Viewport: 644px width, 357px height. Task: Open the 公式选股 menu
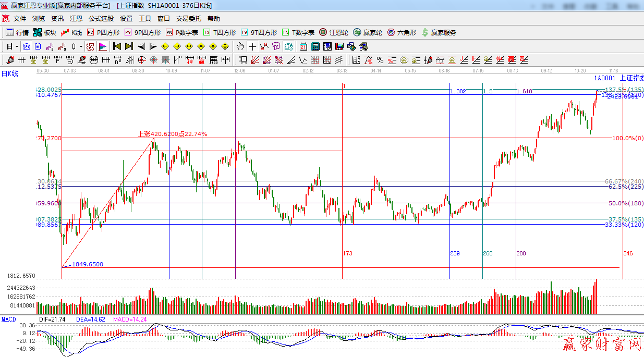pos(101,18)
